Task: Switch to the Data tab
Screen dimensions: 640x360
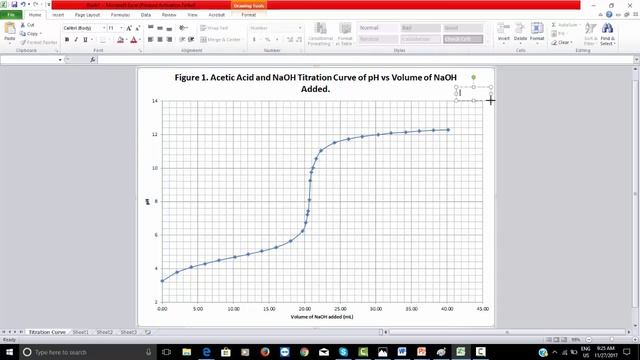Action: pos(146,15)
